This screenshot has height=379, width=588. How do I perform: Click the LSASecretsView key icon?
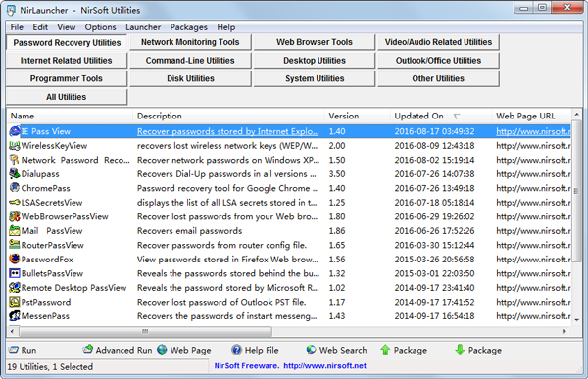pyautogui.click(x=15, y=203)
